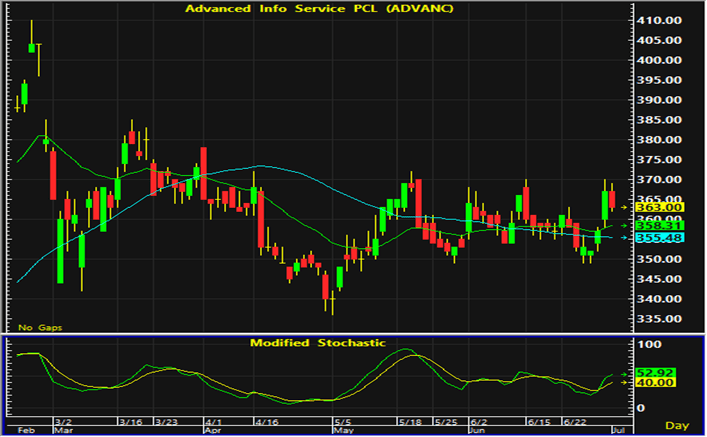This screenshot has width=707, height=437.
Task: Click the 6/2 date marker
Action: 479,422
